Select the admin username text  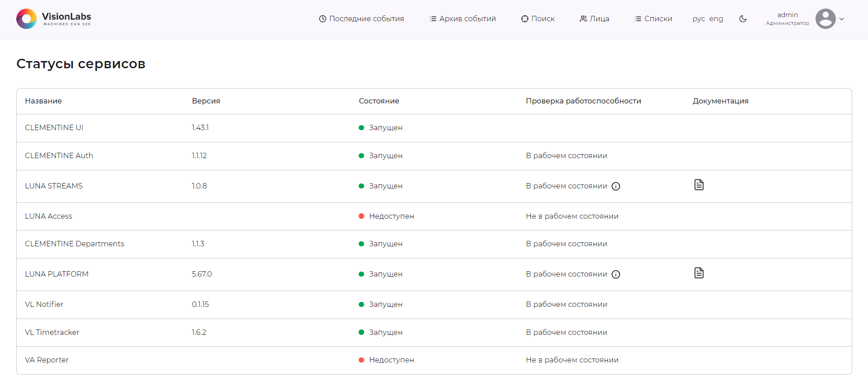[787, 15]
